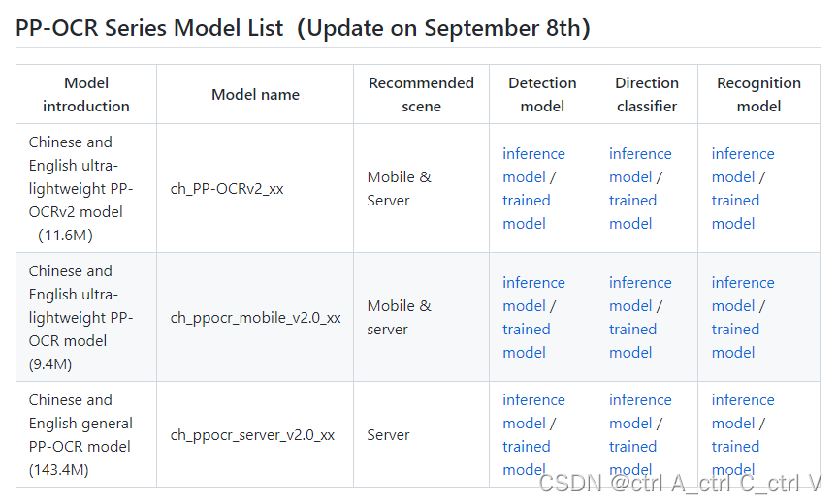Open server v2.0 recognition inference model link

(743, 412)
